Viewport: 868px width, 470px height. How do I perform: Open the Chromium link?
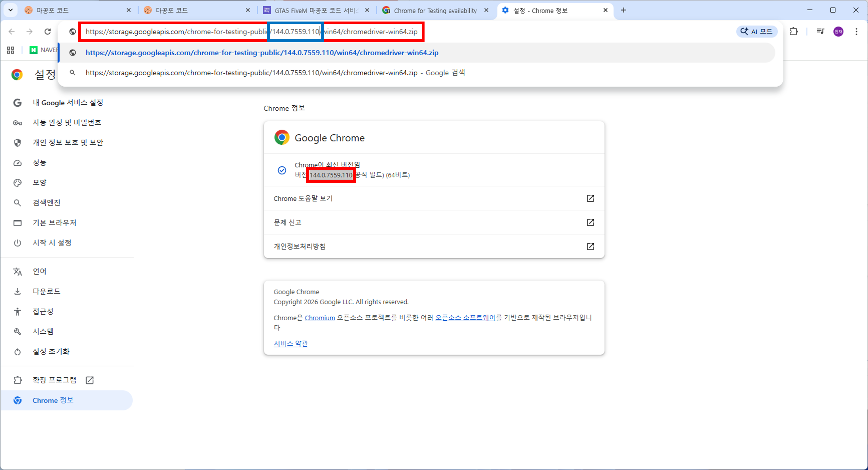pyautogui.click(x=319, y=318)
